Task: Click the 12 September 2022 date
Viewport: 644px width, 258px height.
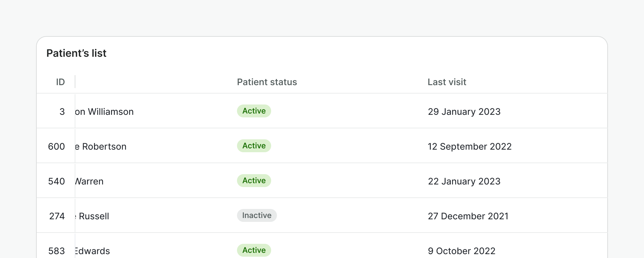Action: click(469, 146)
